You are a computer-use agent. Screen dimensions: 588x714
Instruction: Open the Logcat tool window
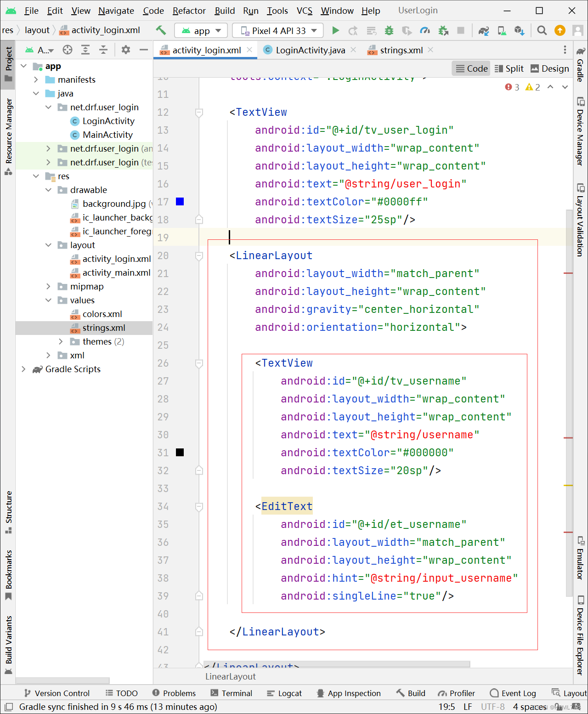(x=284, y=693)
